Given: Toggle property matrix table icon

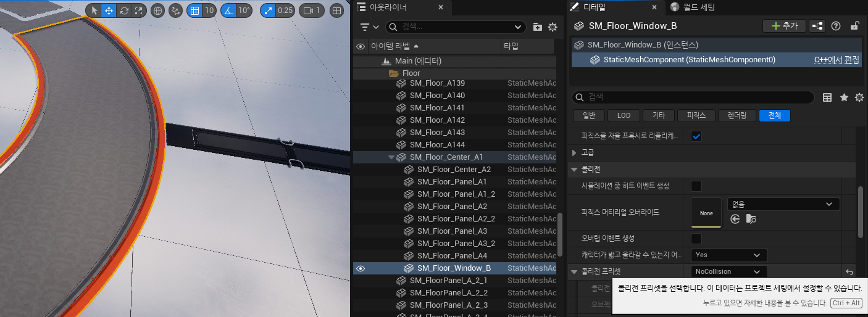Looking at the screenshot, I should [x=828, y=97].
